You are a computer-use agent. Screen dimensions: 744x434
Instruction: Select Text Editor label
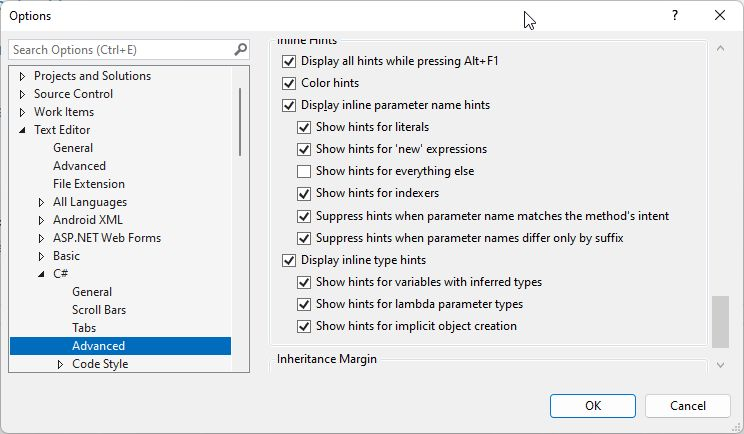(62, 130)
